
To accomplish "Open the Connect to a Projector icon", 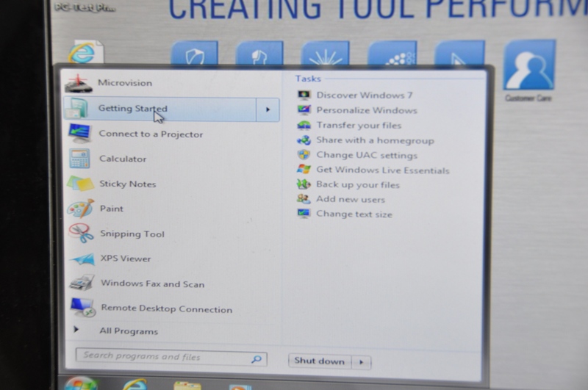I will click(79, 133).
